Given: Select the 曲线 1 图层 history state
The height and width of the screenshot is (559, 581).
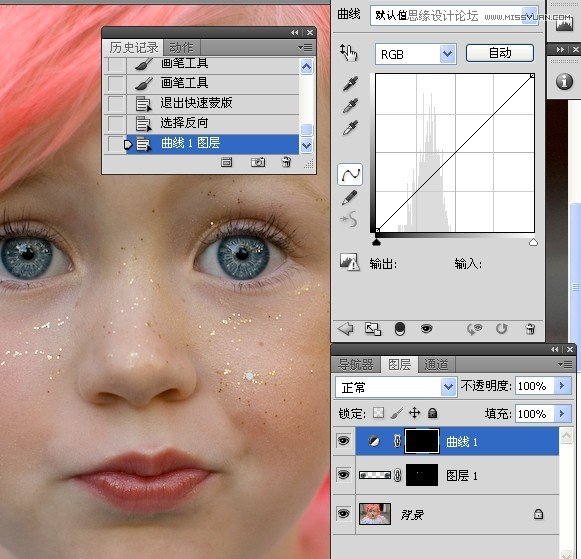Looking at the screenshot, I should tap(202, 143).
